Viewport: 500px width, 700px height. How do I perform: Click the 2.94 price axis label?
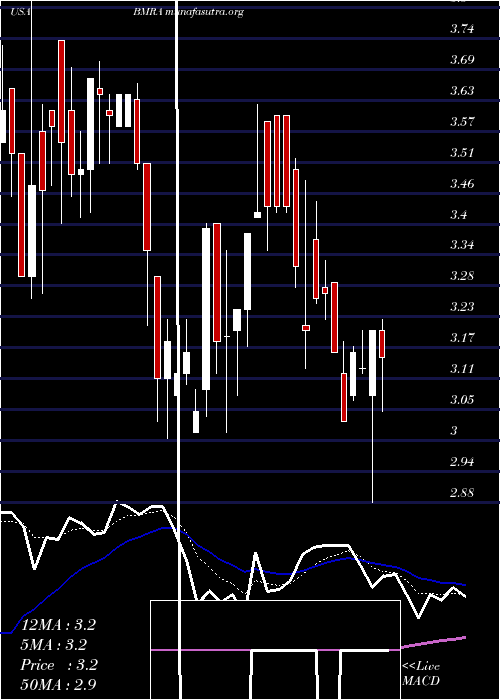[461, 461]
